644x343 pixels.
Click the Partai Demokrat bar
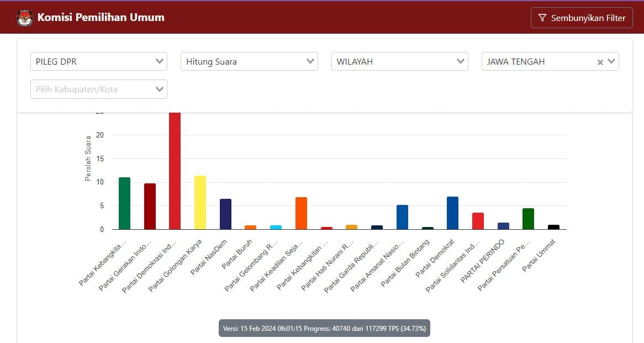click(x=452, y=213)
